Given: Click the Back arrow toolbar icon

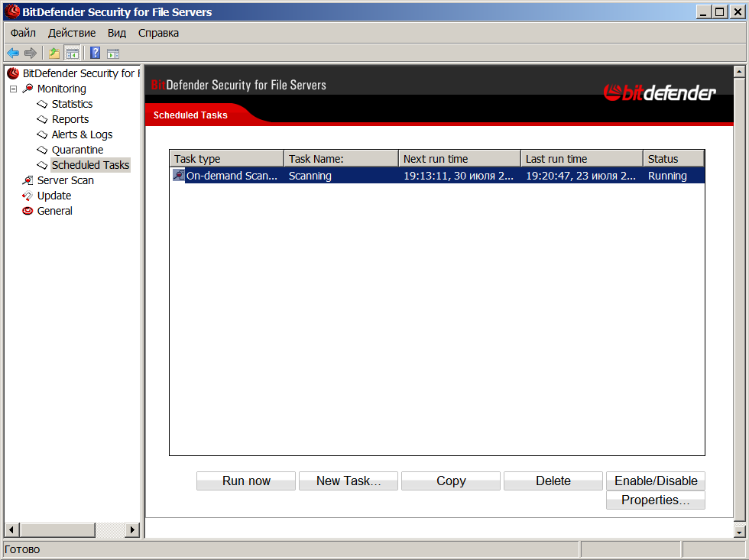Looking at the screenshot, I should 13,53.
